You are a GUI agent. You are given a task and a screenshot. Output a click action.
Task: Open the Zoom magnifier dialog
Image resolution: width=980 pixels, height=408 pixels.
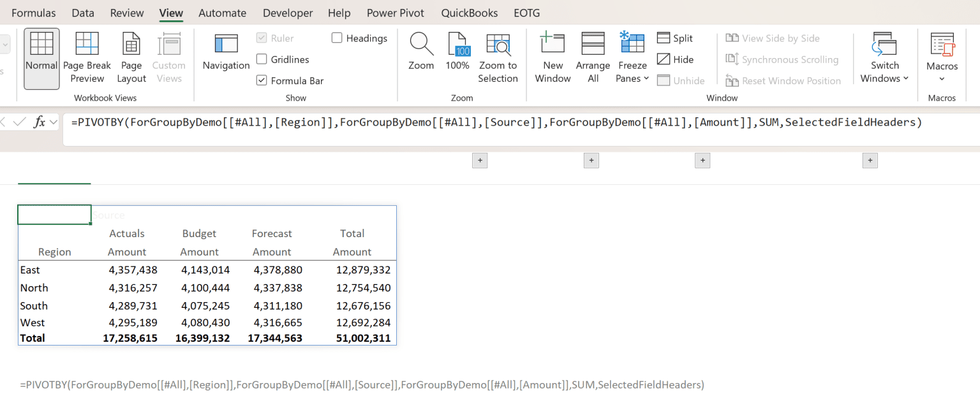point(421,51)
